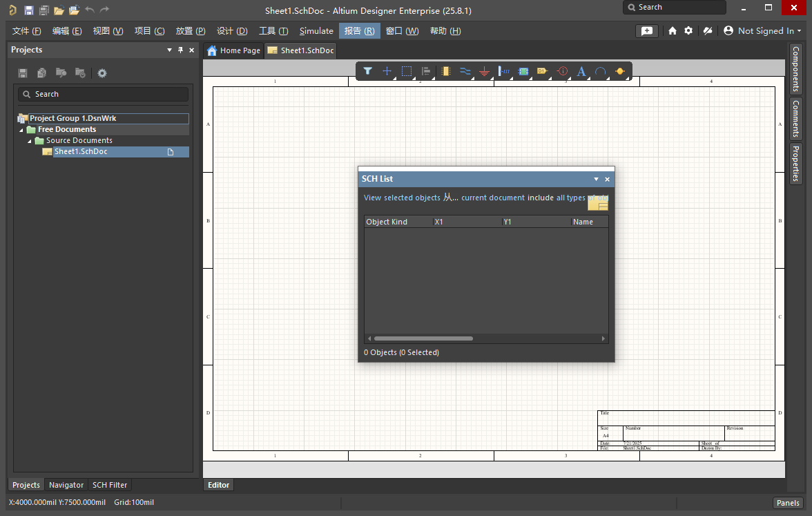Open Projects panel settings gear
Image resolution: width=812 pixels, height=516 pixels.
[102, 73]
